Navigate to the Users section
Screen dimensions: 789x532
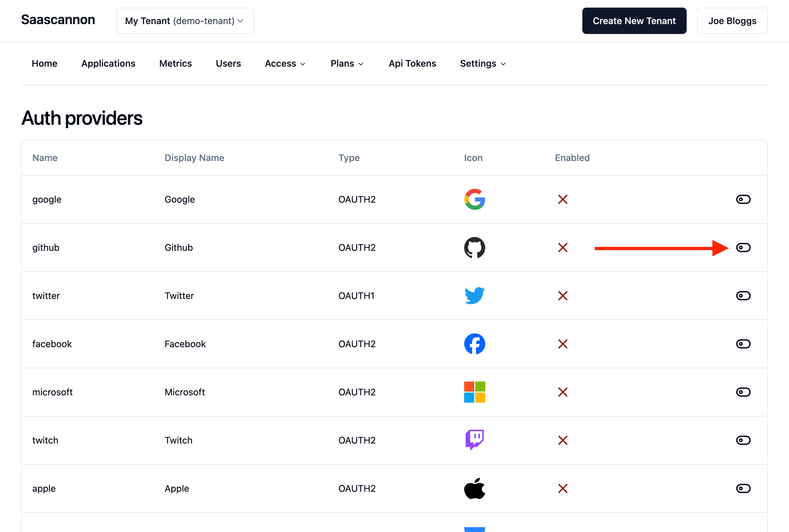(x=228, y=64)
